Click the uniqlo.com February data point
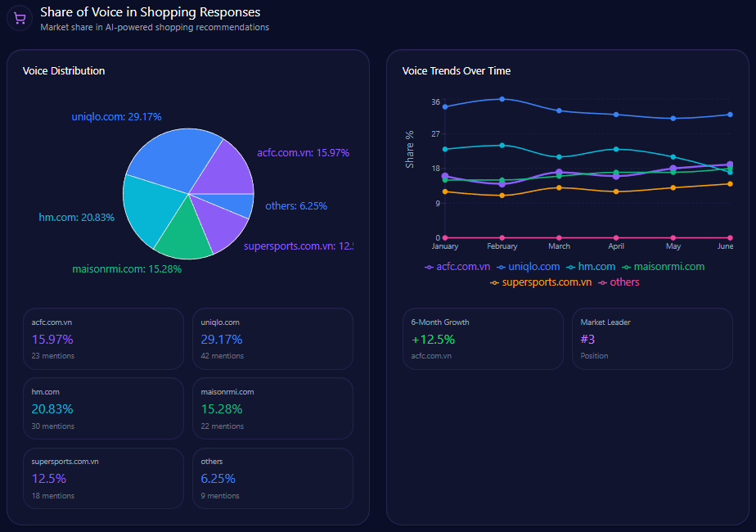 coord(502,99)
